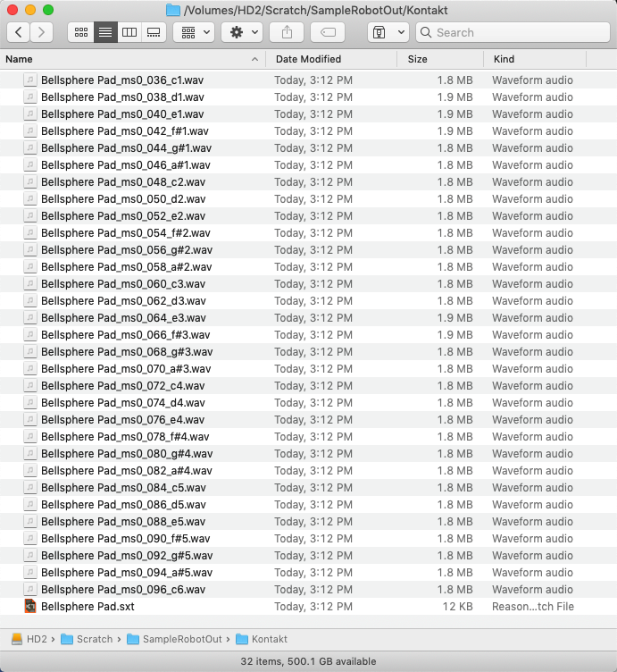Click the Edit Tags toolbar button
Viewport: 617px width, 672px height.
pos(328,32)
